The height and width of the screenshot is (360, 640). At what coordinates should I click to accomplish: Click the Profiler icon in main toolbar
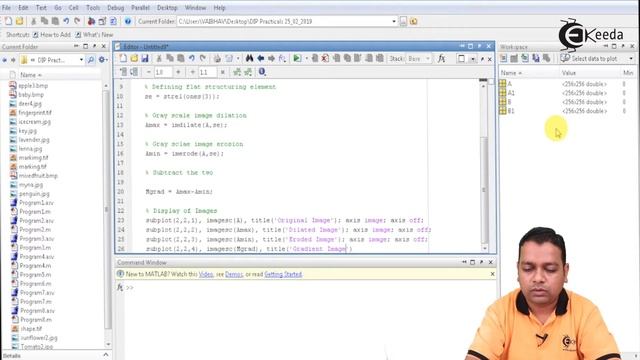pyautogui.click(x=113, y=21)
